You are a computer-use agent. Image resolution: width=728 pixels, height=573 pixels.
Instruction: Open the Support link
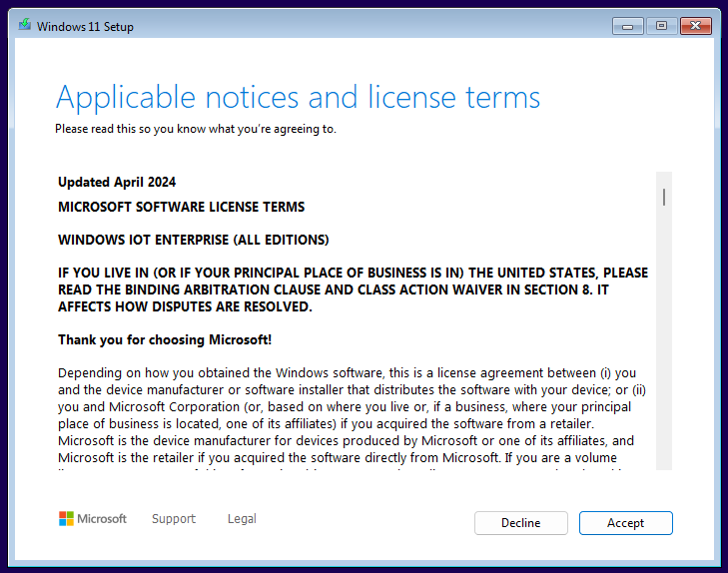[174, 519]
